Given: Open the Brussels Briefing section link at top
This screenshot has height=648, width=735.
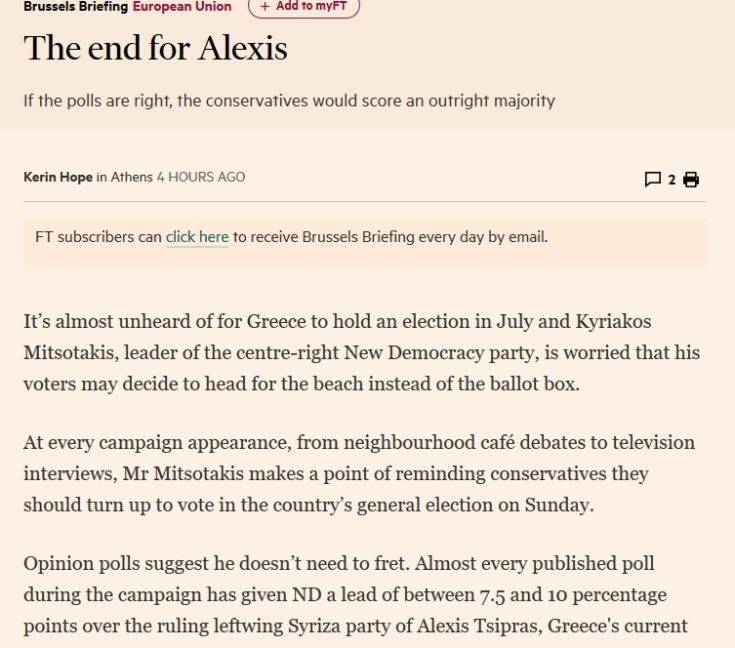Looking at the screenshot, I should point(75,7).
